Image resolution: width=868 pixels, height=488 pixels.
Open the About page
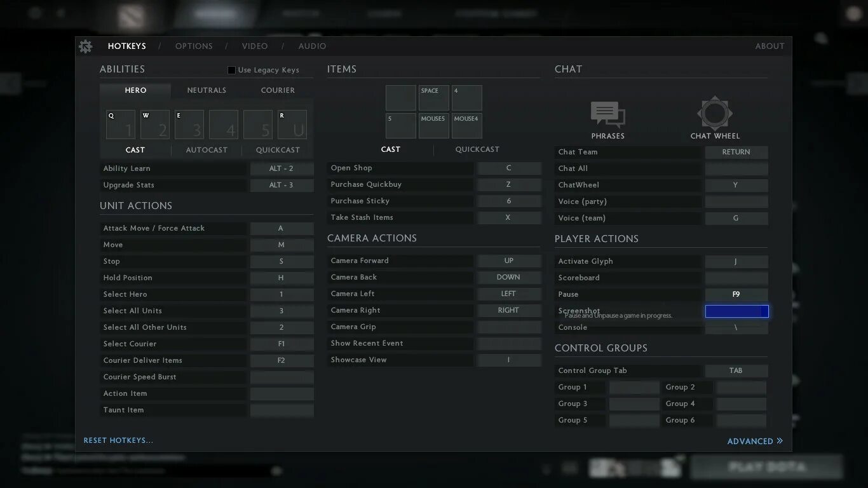click(x=770, y=46)
